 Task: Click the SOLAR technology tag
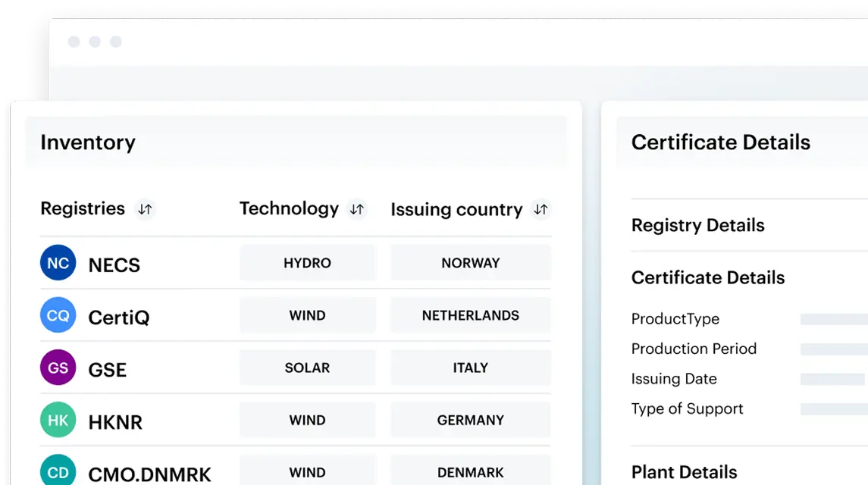pos(307,368)
